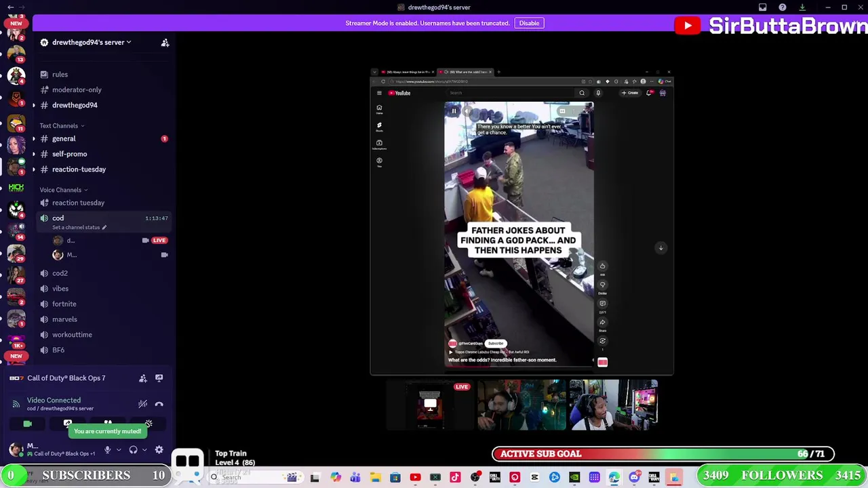Click YouTube search field in stream
This screenshot has width=868, height=488.
coord(512,93)
